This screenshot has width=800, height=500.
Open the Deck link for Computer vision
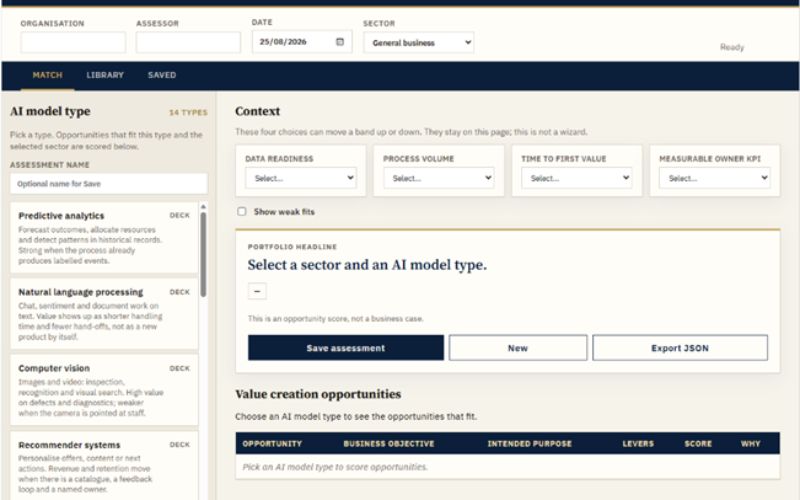click(x=180, y=368)
